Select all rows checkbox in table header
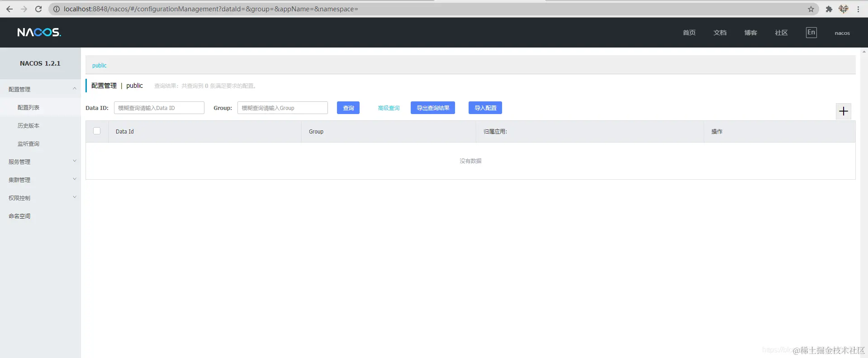Image resolution: width=868 pixels, height=358 pixels. pos(97,131)
